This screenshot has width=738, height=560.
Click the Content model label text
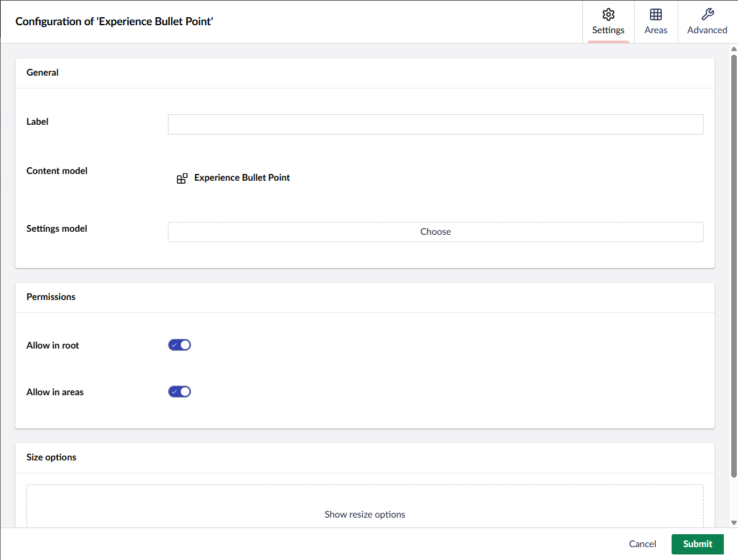point(57,171)
